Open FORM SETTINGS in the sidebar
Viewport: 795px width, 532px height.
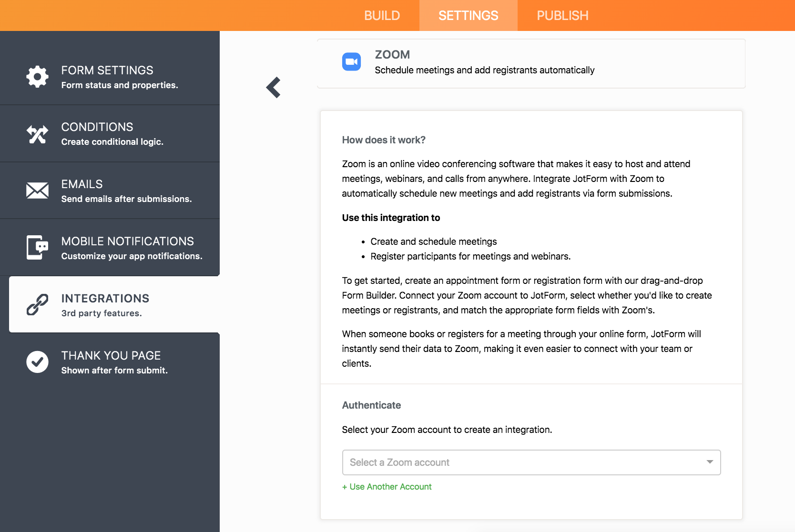coord(110,76)
